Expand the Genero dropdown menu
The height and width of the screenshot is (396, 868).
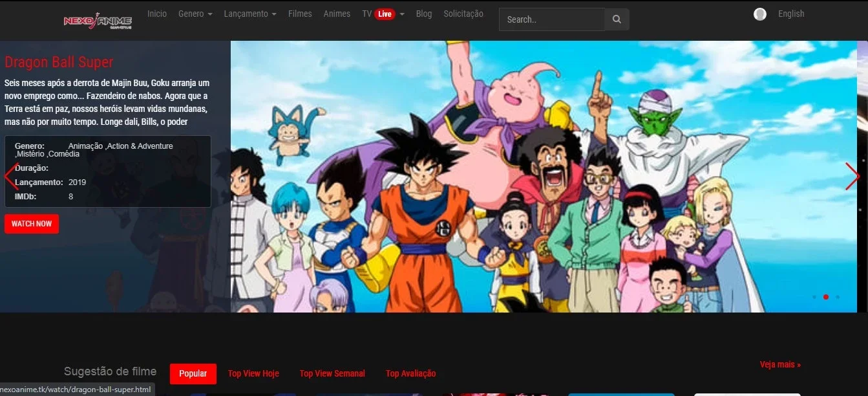coord(195,14)
